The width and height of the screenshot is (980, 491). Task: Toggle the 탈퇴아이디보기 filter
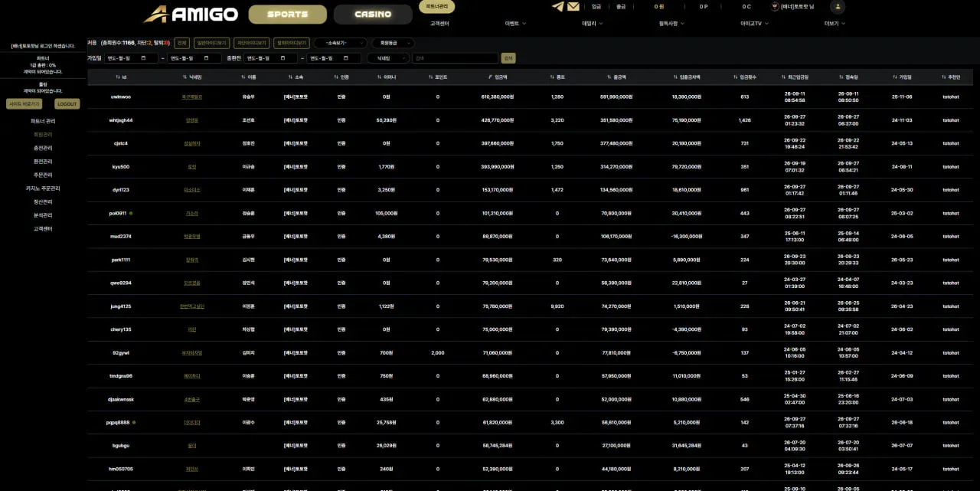tap(292, 43)
